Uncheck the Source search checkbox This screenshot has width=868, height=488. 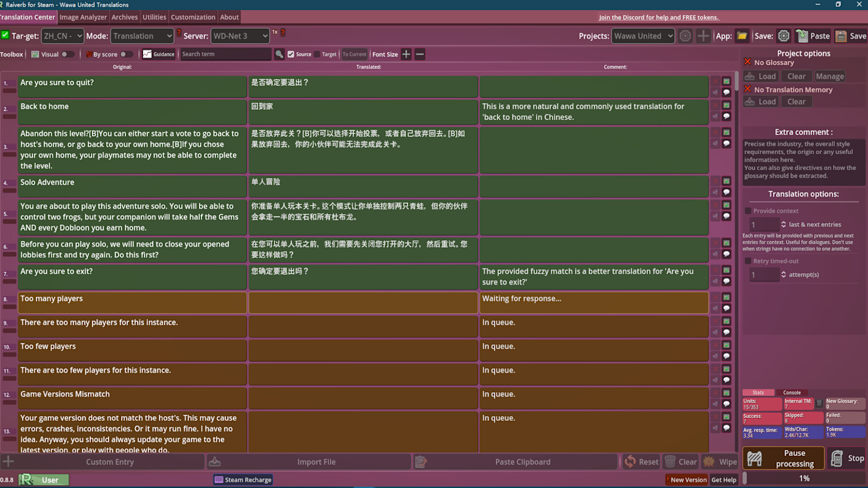291,54
